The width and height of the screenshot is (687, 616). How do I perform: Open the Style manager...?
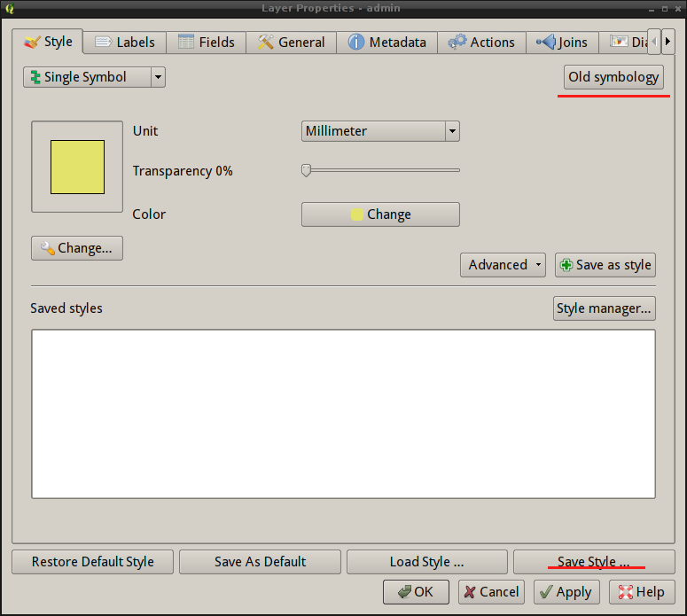tap(605, 308)
